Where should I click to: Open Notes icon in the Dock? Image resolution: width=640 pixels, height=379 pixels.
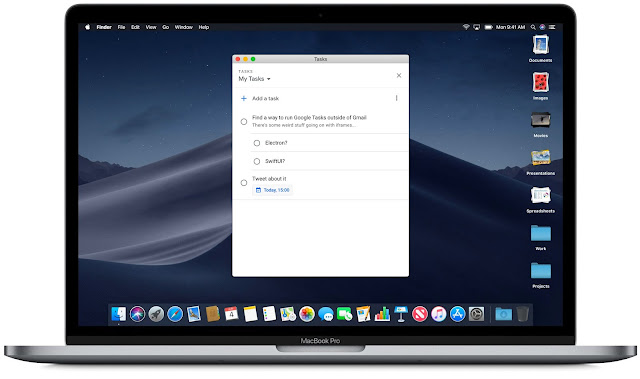click(x=250, y=314)
